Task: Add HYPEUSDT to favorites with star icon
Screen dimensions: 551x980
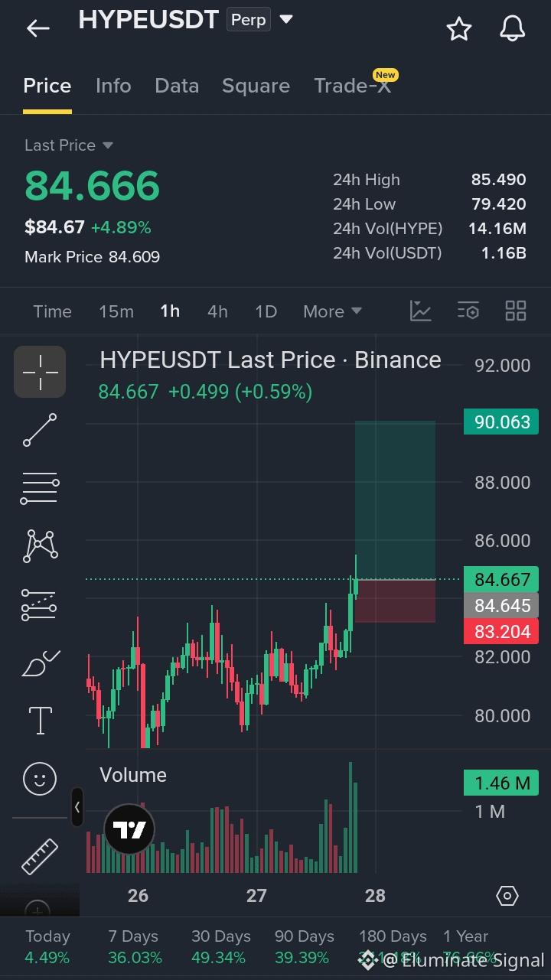Action: tap(459, 29)
